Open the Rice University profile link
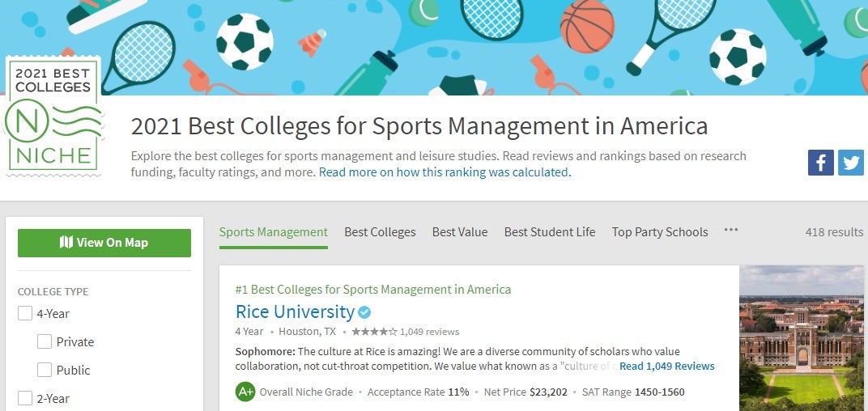The width and height of the screenshot is (868, 411). tap(295, 312)
